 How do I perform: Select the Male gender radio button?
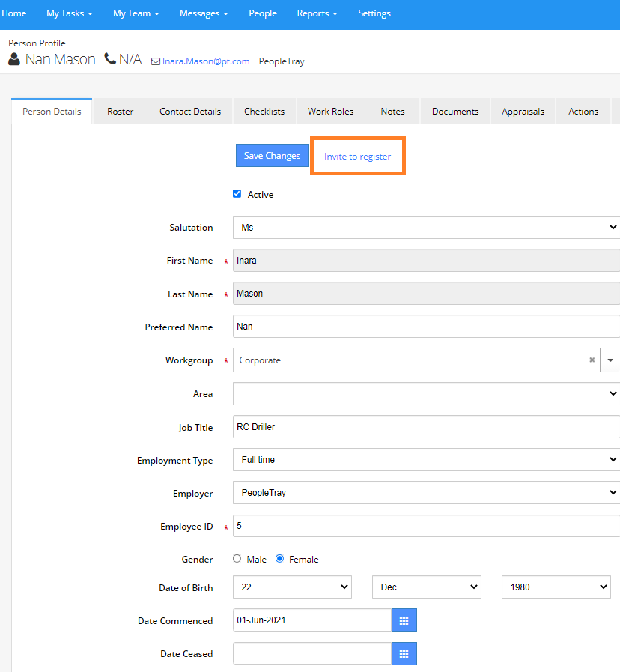(x=237, y=559)
